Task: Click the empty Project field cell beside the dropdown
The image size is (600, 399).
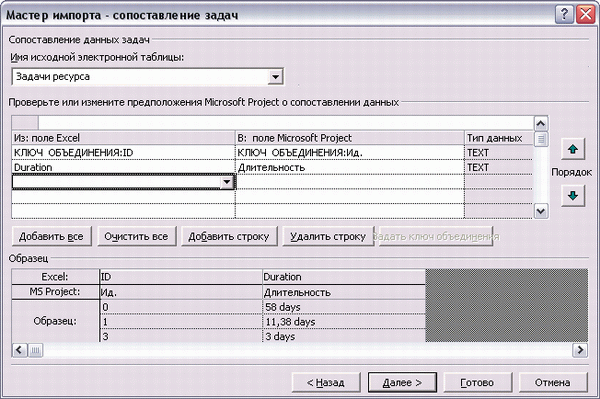Action: [350, 182]
